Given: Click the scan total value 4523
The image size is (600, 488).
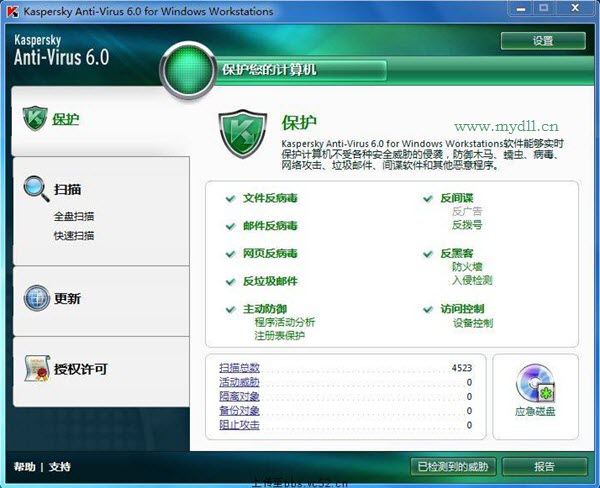Looking at the screenshot, I should [x=461, y=368].
